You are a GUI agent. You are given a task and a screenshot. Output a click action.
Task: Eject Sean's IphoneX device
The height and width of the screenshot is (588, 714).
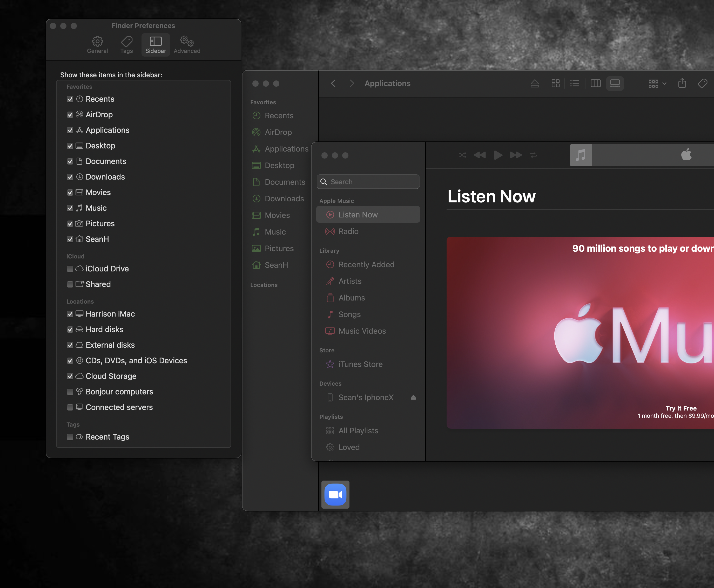(x=413, y=397)
